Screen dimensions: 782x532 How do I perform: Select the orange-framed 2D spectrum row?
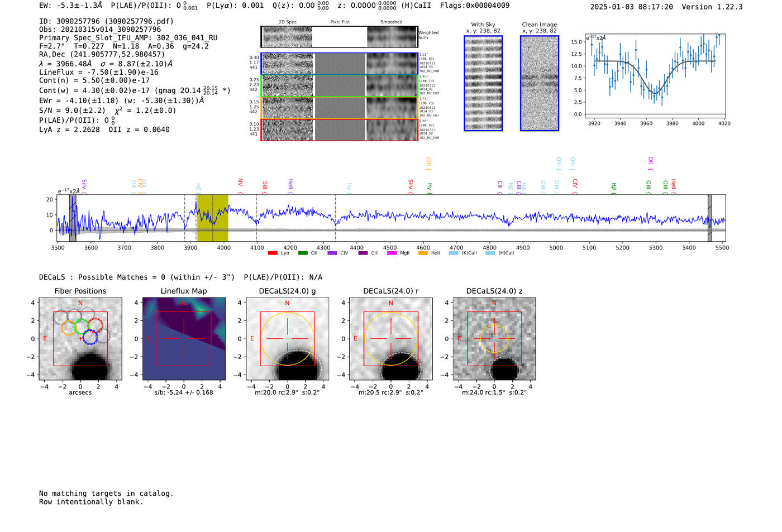click(x=340, y=108)
